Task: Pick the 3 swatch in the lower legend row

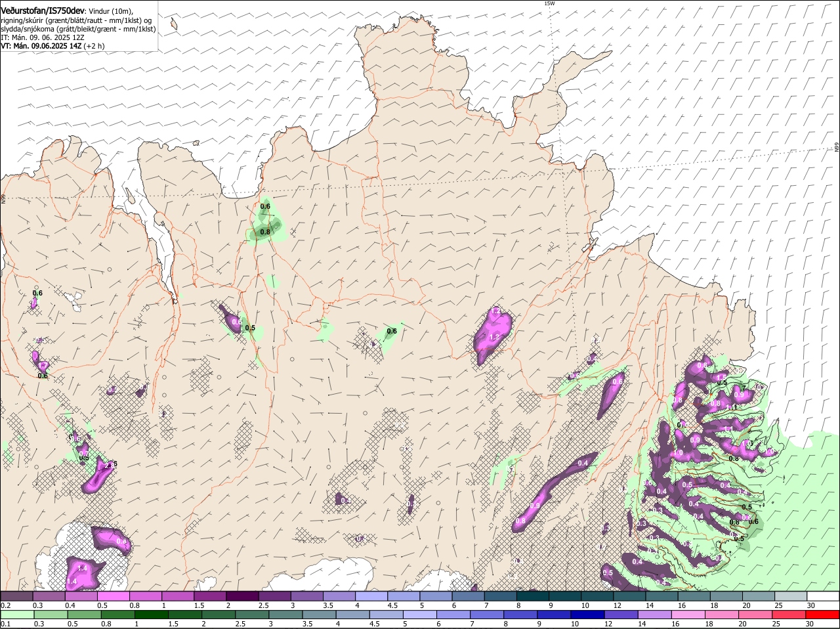Action: pyautogui.click(x=285, y=615)
